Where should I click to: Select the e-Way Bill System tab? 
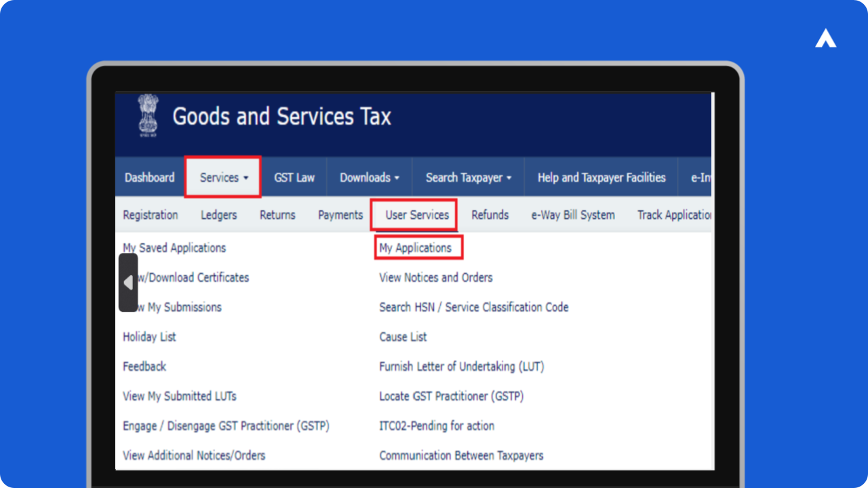click(x=573, y=215)
